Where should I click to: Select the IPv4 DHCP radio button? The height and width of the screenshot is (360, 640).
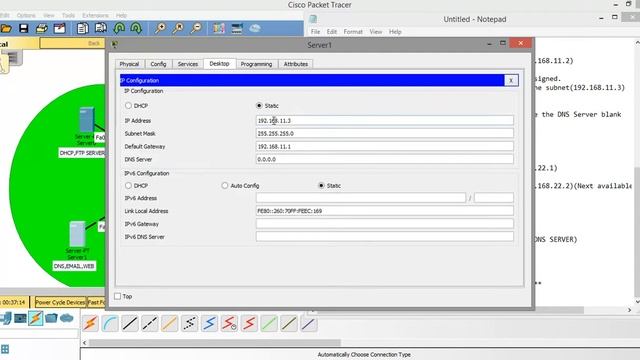(x=128, y=106)
